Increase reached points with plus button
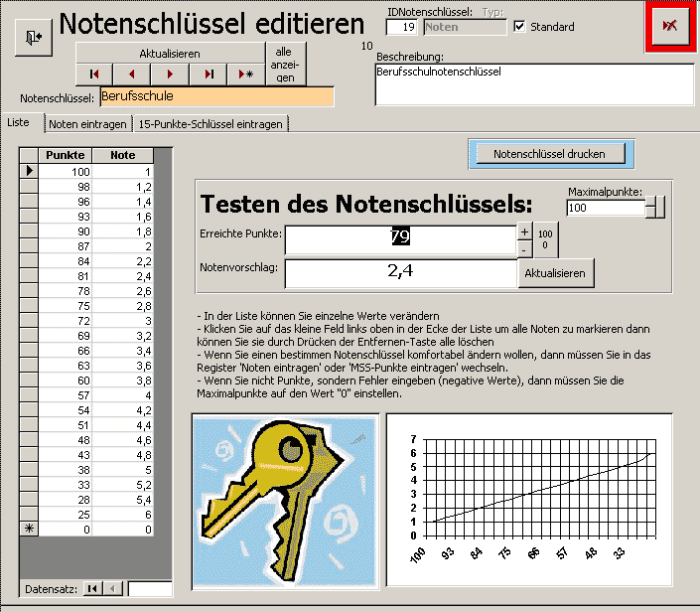700x612 pixels. pos(524,231)
